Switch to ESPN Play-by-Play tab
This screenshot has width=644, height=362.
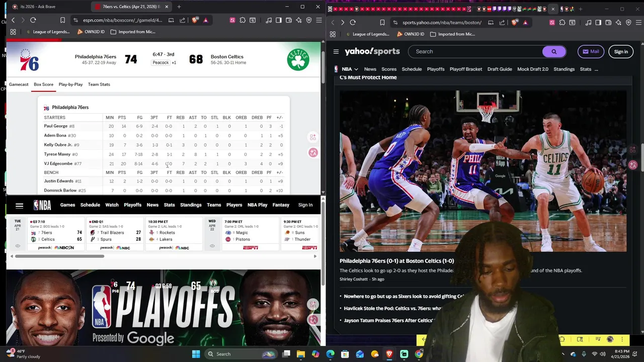[70, 84]
